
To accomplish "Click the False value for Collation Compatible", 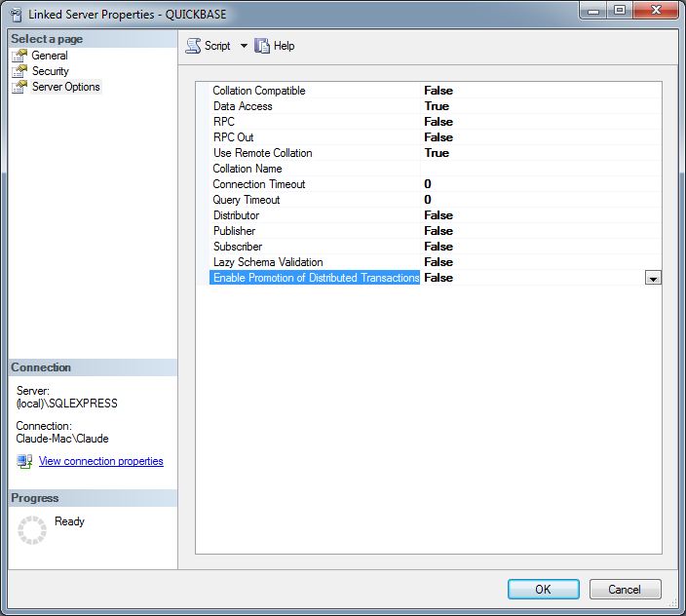I will [438, 91].
